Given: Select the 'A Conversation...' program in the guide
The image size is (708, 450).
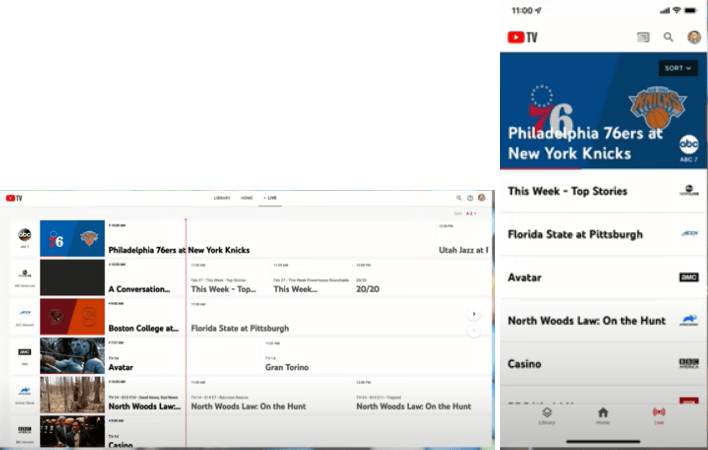Looking at the screenshot, I should click(140, 289).
